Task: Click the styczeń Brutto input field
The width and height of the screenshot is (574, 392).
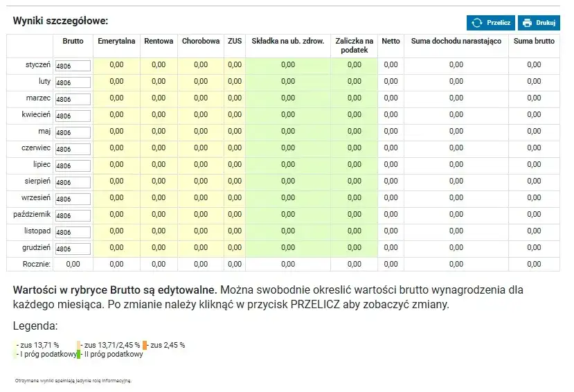Action: click(x=73, y=66)
